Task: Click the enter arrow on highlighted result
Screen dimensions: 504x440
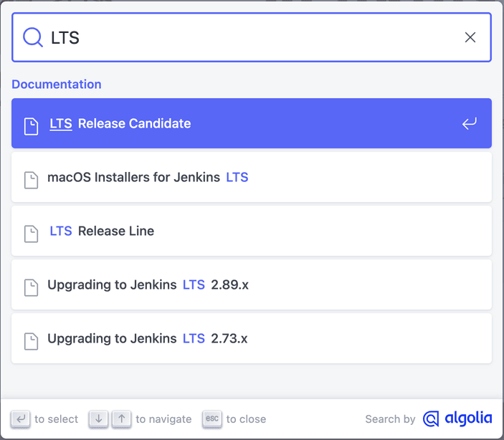Action: (x=469, y=124)
